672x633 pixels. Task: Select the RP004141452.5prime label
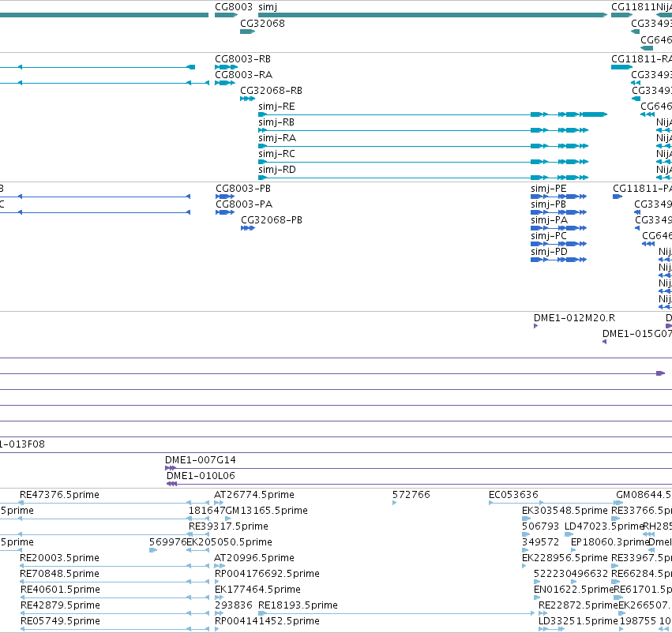(267, 621)
